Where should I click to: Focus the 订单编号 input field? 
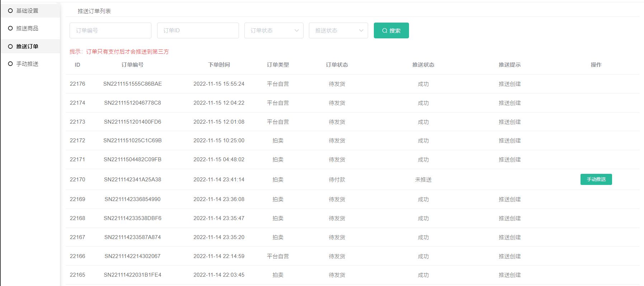(110, 30)
